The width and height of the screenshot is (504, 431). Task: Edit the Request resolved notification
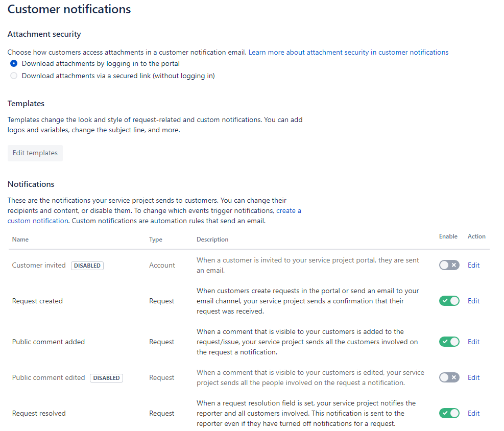pos(473,413)
